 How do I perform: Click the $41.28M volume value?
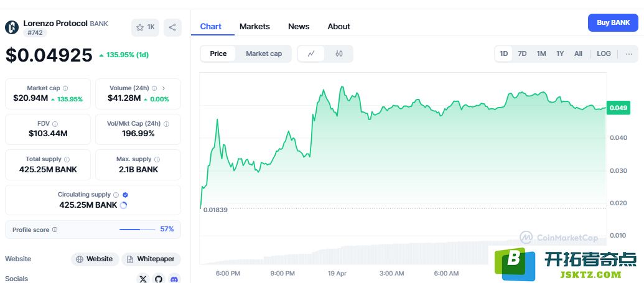tap(124, 98)
